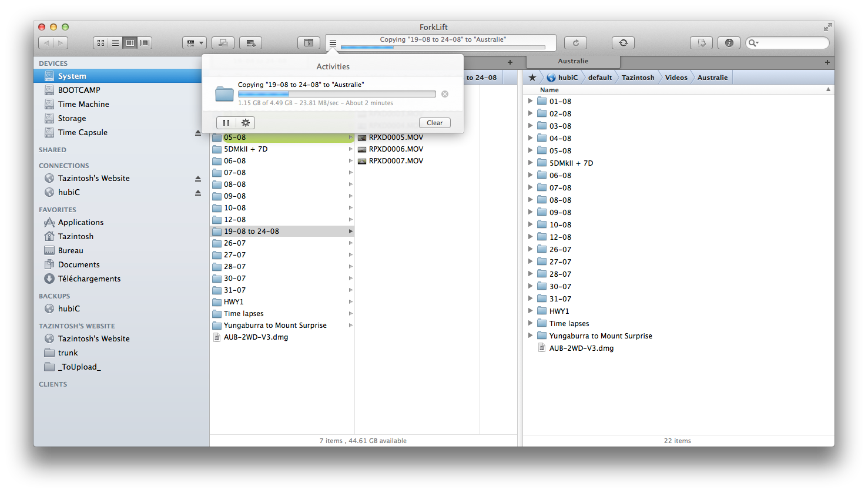This screenshot has height=493, width=868.
Task: Cancel the Australie copy with the x button
Action: point(445,94)
